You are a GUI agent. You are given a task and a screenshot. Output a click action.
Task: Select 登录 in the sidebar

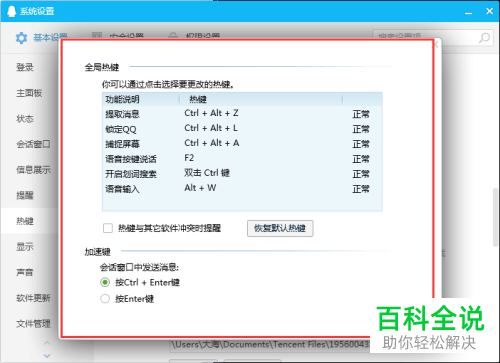point(25,67)
